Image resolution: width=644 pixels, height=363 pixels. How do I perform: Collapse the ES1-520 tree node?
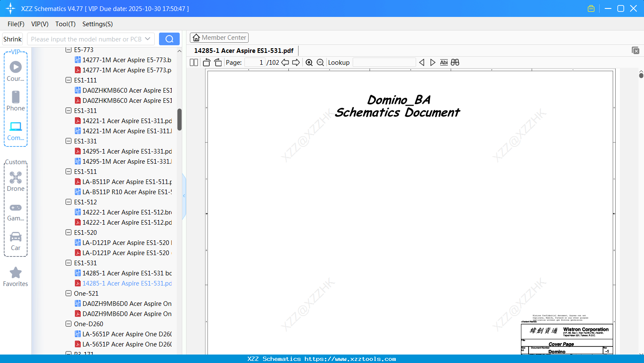tap(69, 232)
